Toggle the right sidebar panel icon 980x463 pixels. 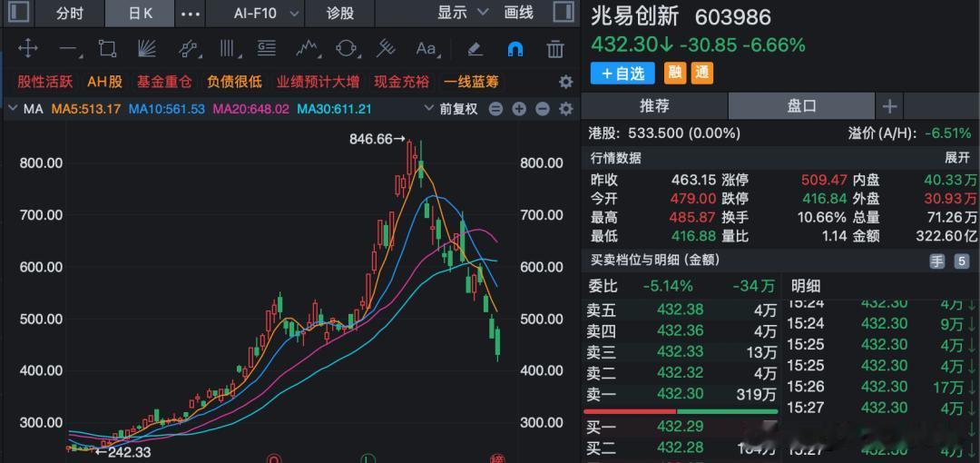point(563,13)
